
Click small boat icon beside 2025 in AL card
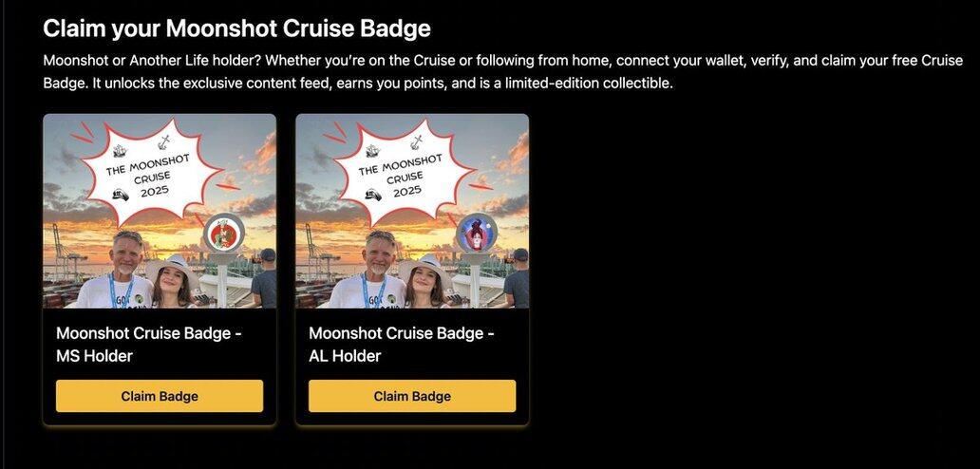tap(372, 195)
